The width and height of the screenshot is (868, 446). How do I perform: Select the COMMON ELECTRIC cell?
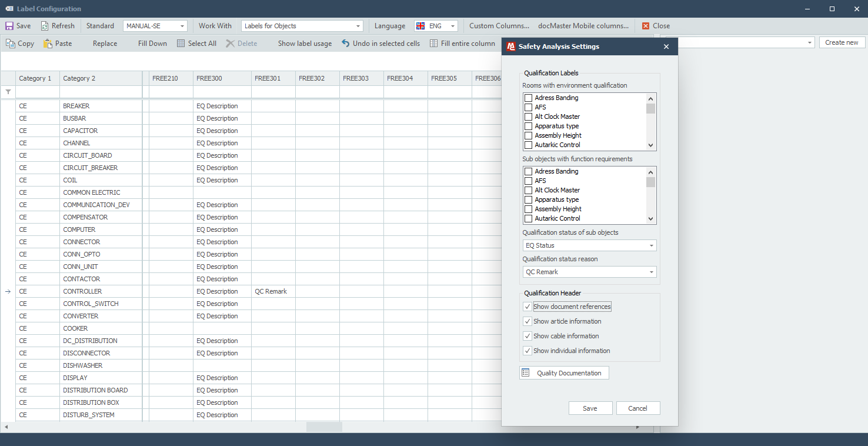(x=101, y=192)
